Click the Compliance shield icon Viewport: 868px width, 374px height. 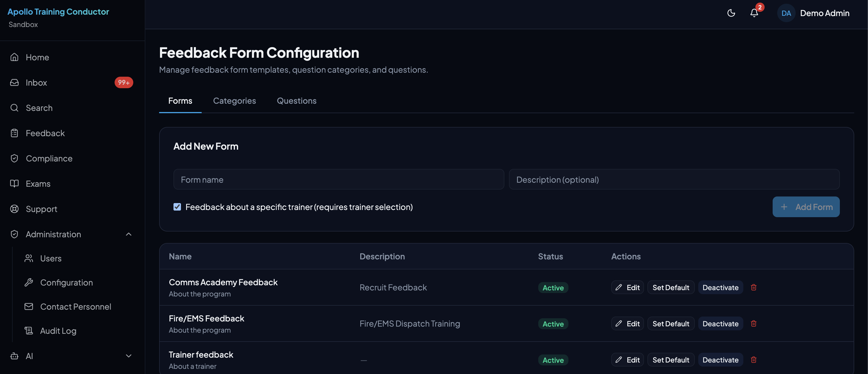coord(14,158)
